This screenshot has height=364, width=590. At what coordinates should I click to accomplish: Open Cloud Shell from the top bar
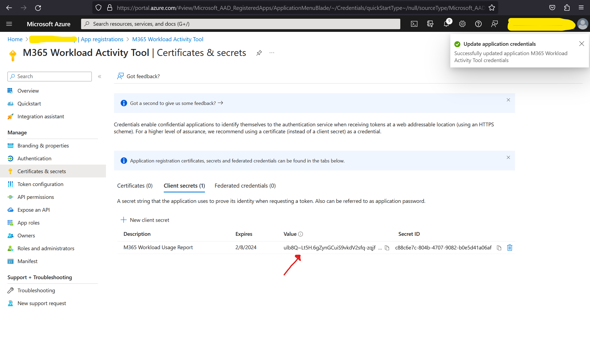coord(414,24)
